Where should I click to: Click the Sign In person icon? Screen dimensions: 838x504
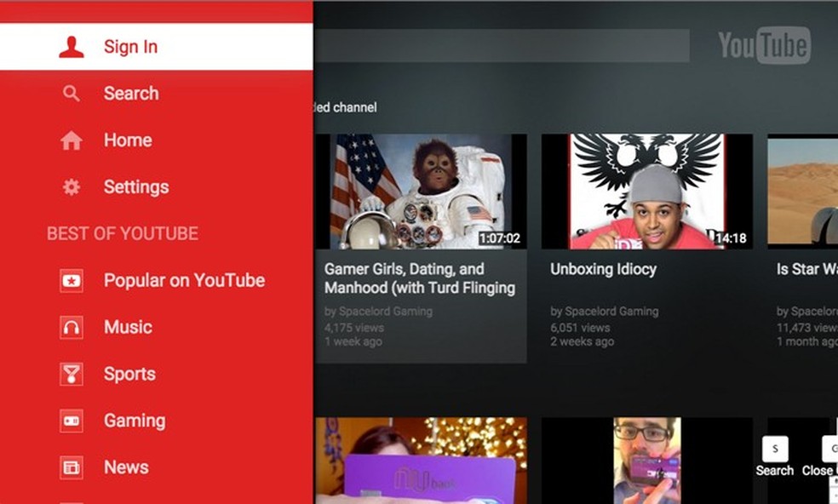pyautogui.click(x=71, y=47)
